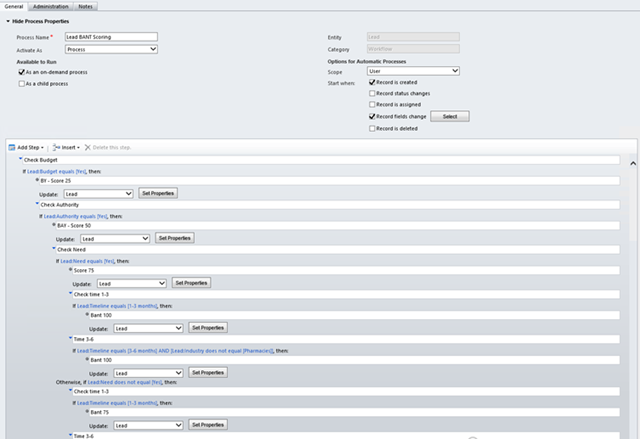Click the Process Name input field
Screen dimensions: 640x439
click(x=111, y=37)
